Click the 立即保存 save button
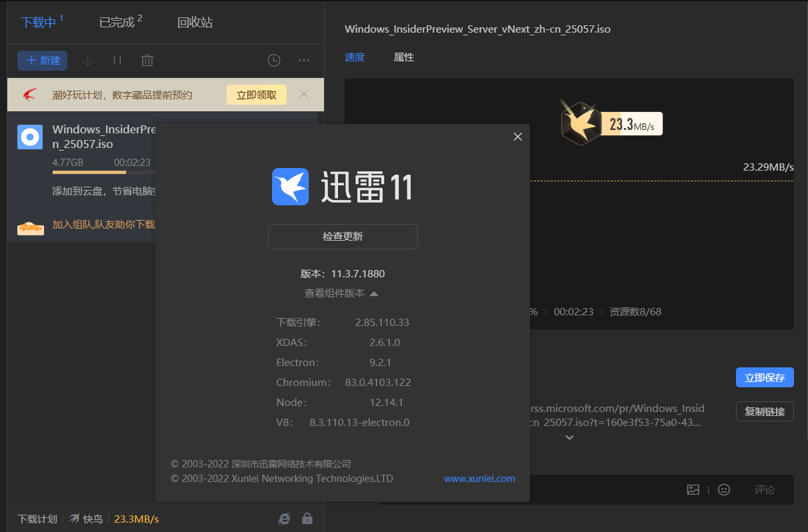Screen dimensions: 808x532 point(765,377)
